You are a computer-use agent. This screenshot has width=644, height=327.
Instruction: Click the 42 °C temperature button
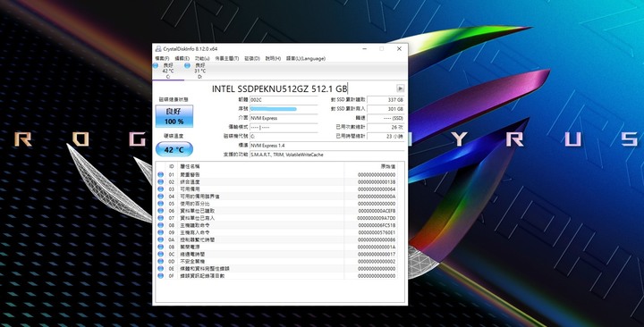(x=174, y=149)
